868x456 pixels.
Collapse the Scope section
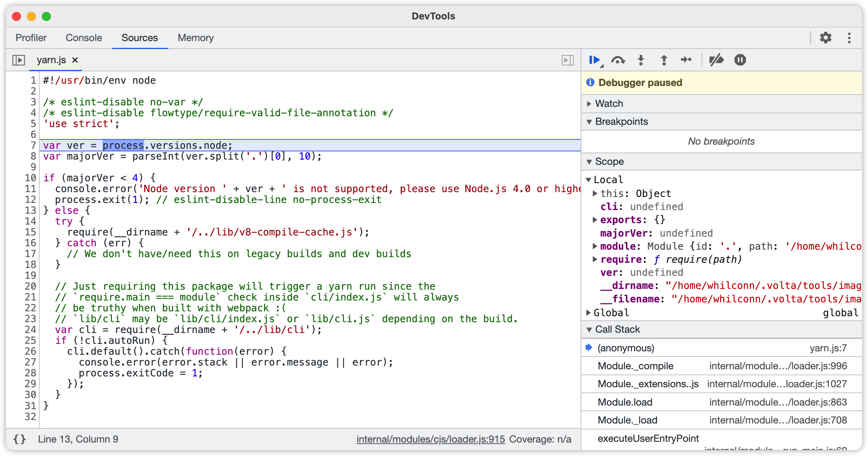tap(722, 161)
